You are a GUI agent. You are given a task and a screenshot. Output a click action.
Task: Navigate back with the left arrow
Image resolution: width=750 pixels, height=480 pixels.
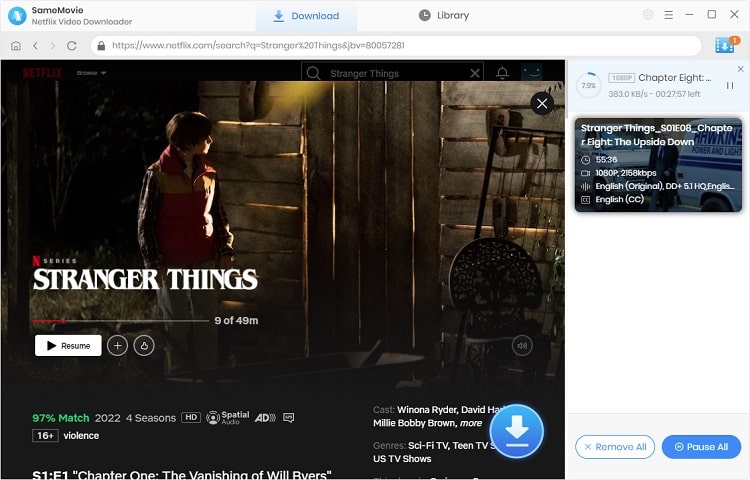(x=35, y=45)
